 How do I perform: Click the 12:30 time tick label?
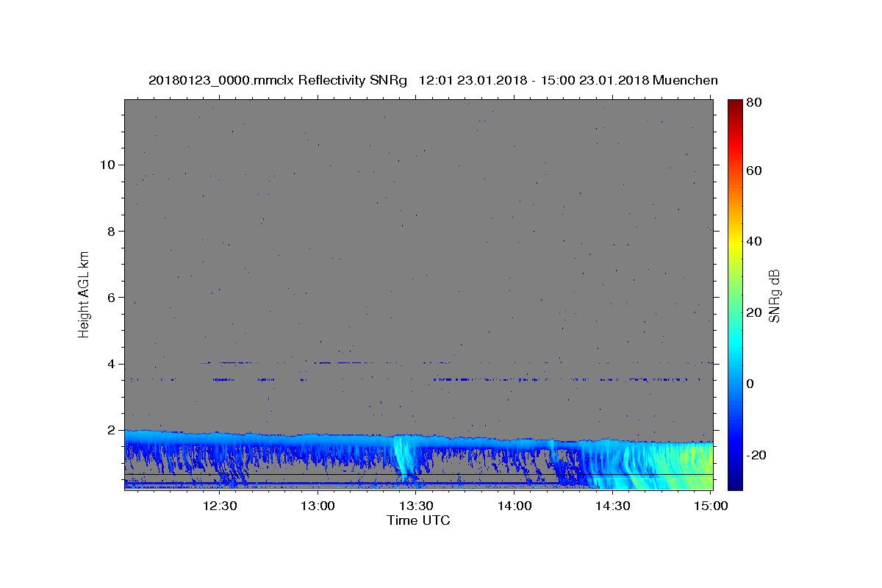(x=219, y=506)
